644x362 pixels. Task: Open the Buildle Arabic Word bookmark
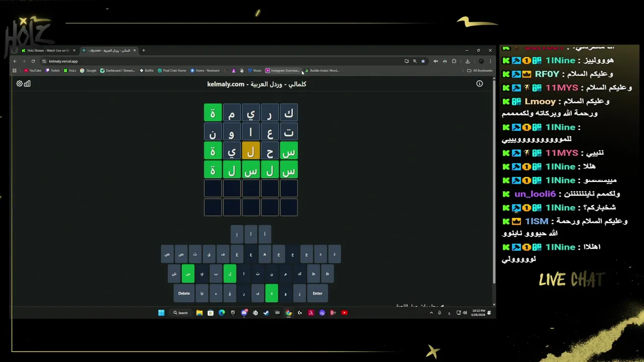[x=322, y=70]
